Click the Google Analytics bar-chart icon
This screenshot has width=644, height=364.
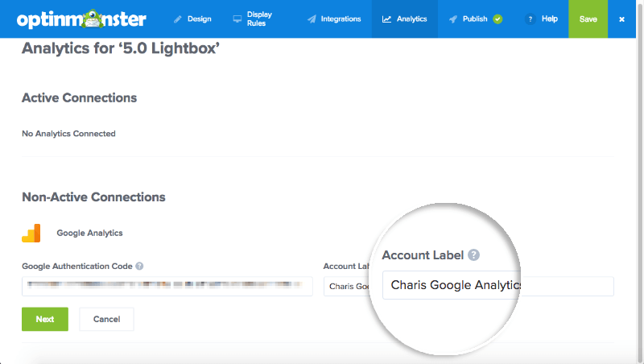[31, 233]
